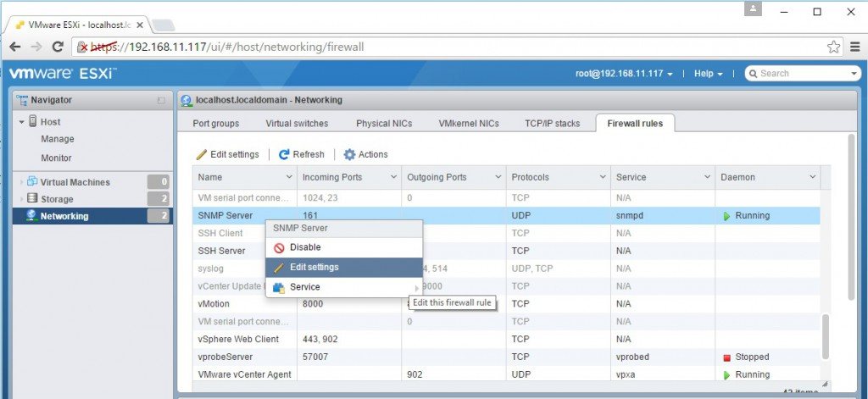Screen dimensions: 868x399
Task: Select the SSH Server rule row
Action: pos(506,251)
